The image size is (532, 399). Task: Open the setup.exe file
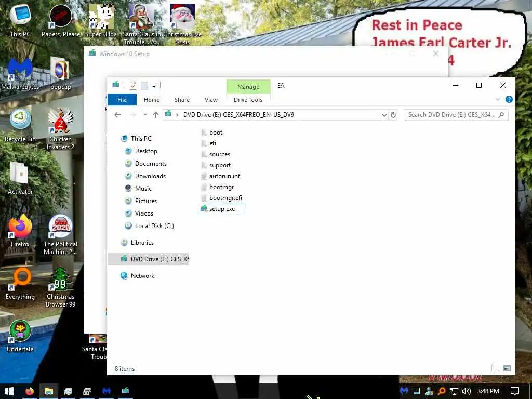(x=221, y=209)
